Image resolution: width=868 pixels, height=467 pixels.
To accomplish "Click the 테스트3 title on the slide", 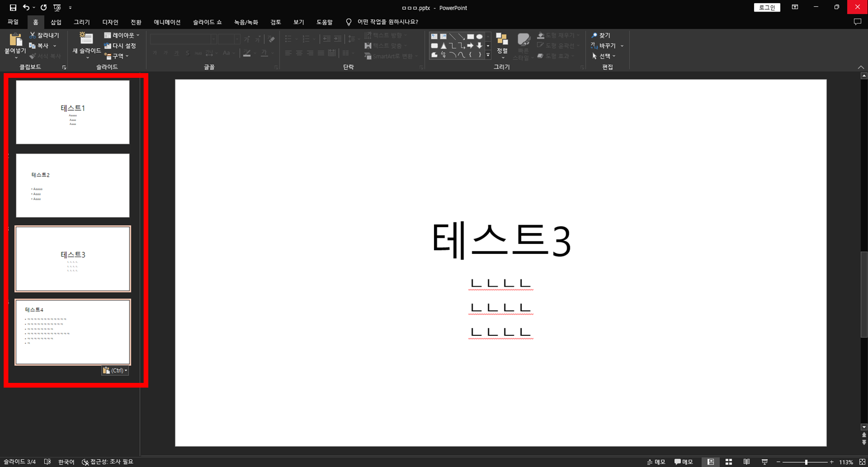I will pos(501,240).
